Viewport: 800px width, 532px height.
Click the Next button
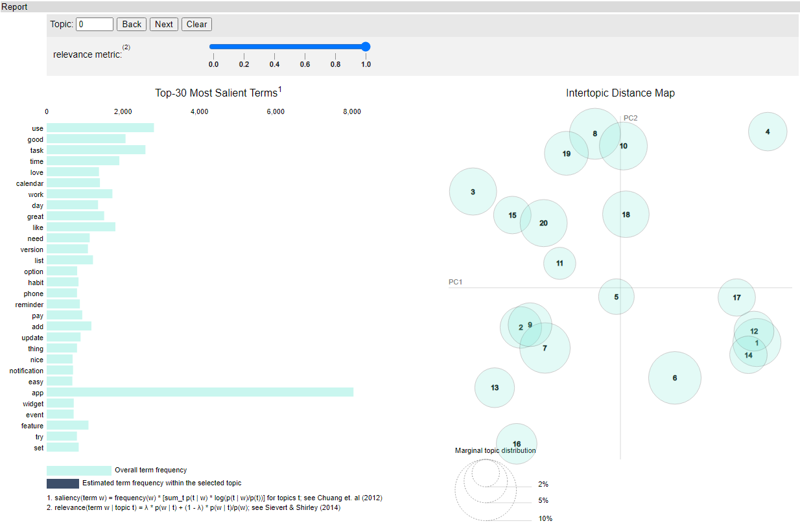click(x=163, y=24)
